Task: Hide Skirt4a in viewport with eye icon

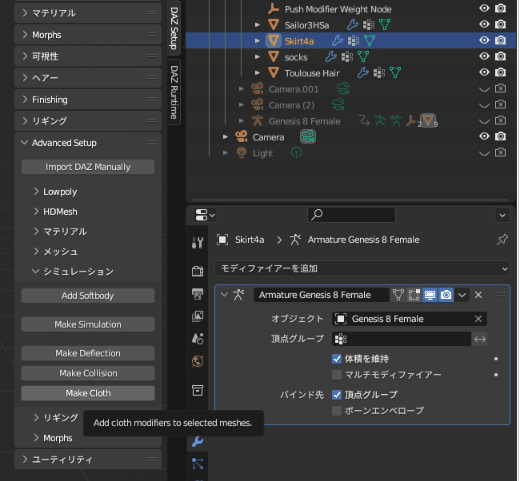Action: [x=484, y=40]
